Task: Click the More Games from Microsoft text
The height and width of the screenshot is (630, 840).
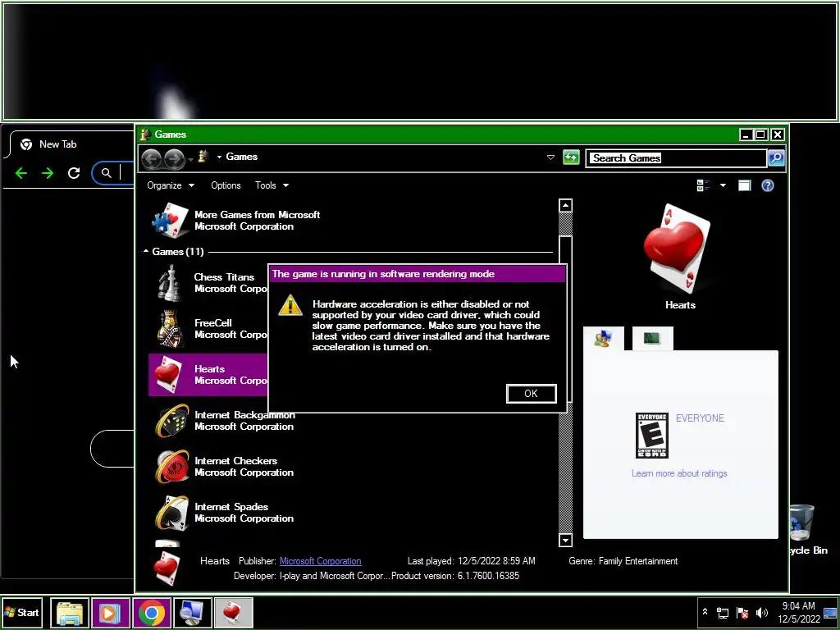Action: pos(257,215)
